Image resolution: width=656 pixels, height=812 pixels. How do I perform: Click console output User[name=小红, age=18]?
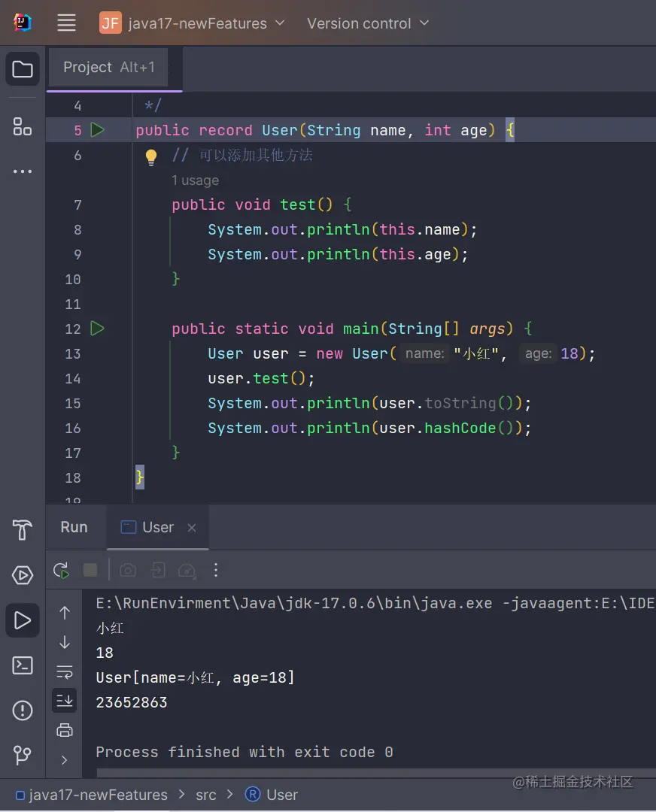coord(196,677)
